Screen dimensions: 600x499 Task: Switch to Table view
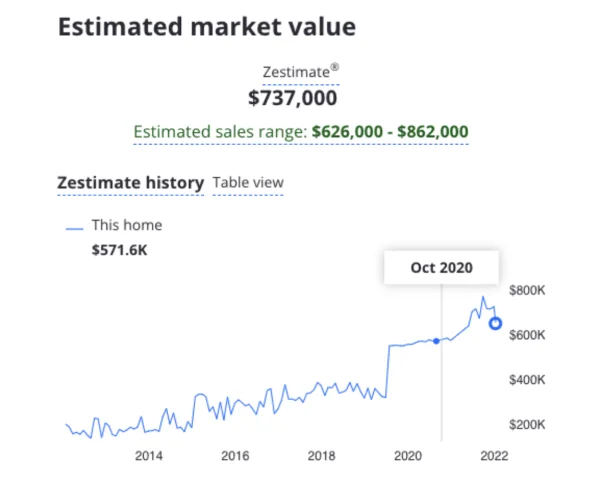pyautogui.click(x=248, y=183)
